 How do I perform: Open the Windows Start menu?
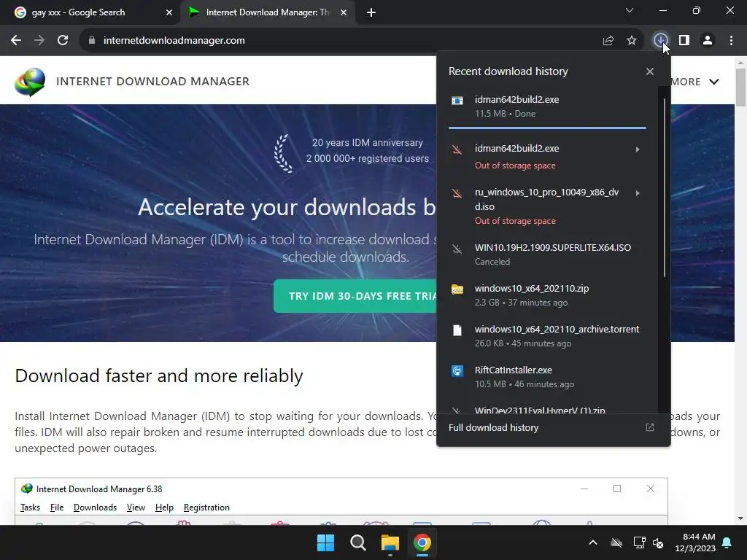coord(325,542)
